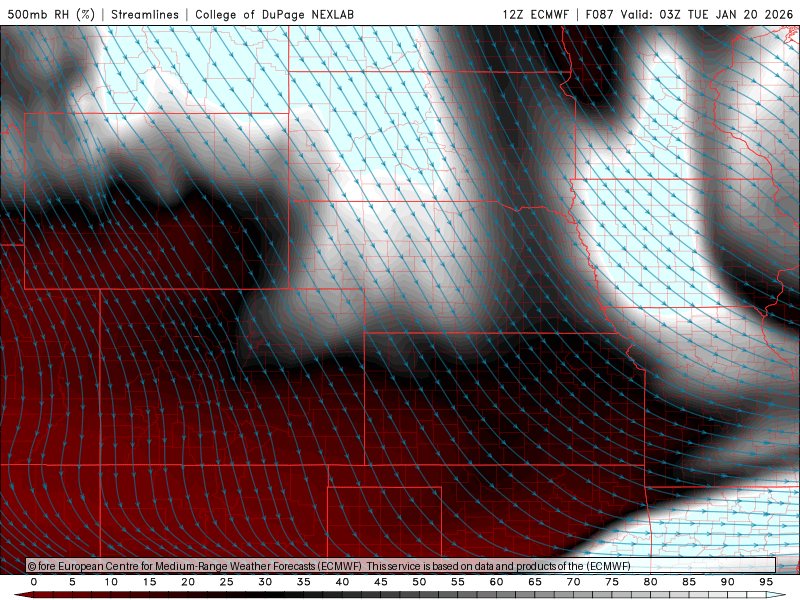Click the 25 value on the colorbar

(226, 582)
